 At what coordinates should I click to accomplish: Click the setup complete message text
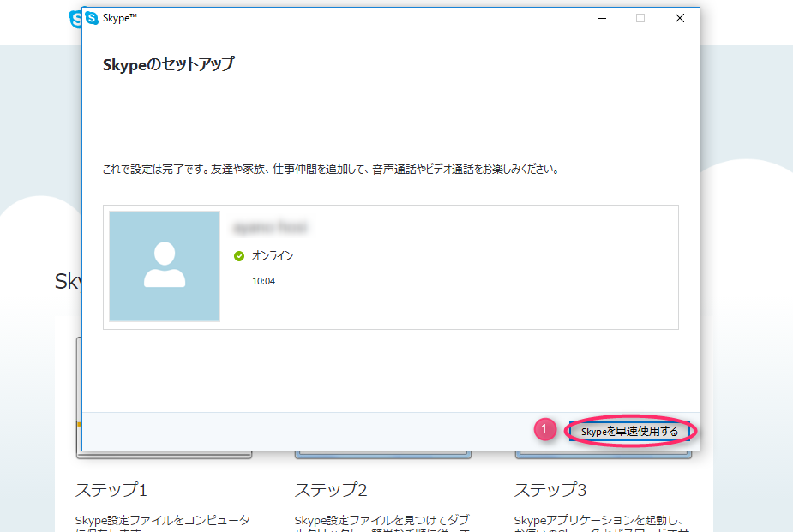pyautogui.click(x=332, y=170)
